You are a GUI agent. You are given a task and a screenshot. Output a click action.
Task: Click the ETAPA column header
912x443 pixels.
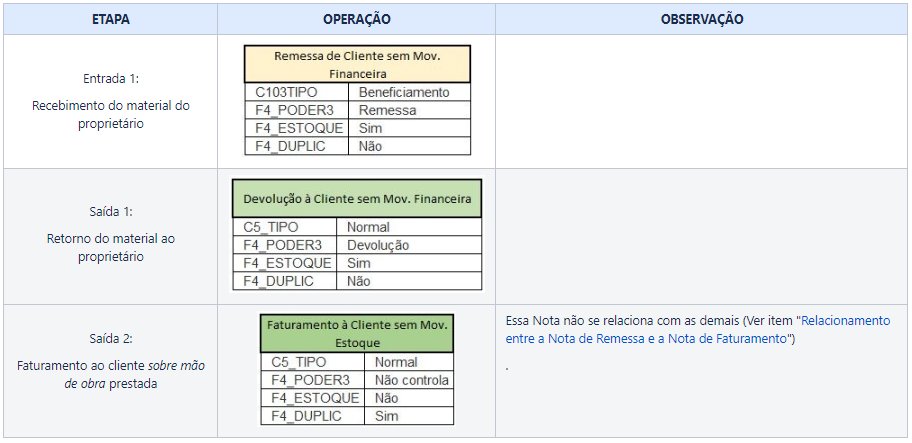coord(111,19)
